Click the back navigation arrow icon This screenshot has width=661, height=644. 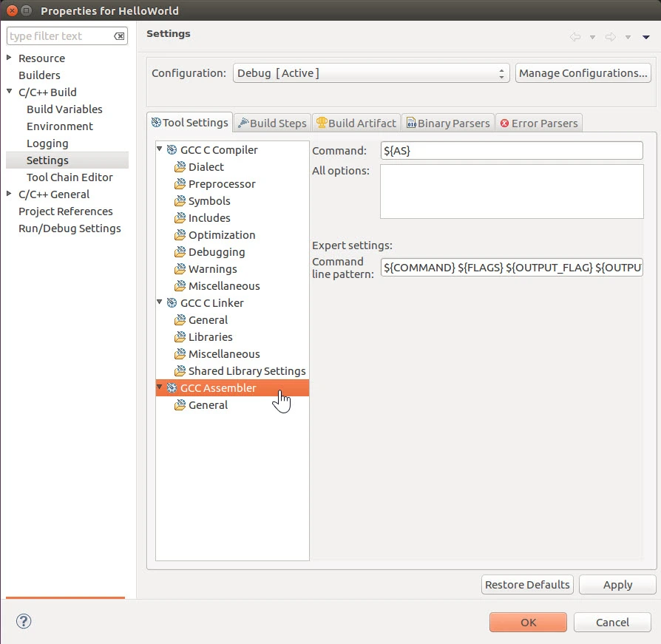[575, 37]
